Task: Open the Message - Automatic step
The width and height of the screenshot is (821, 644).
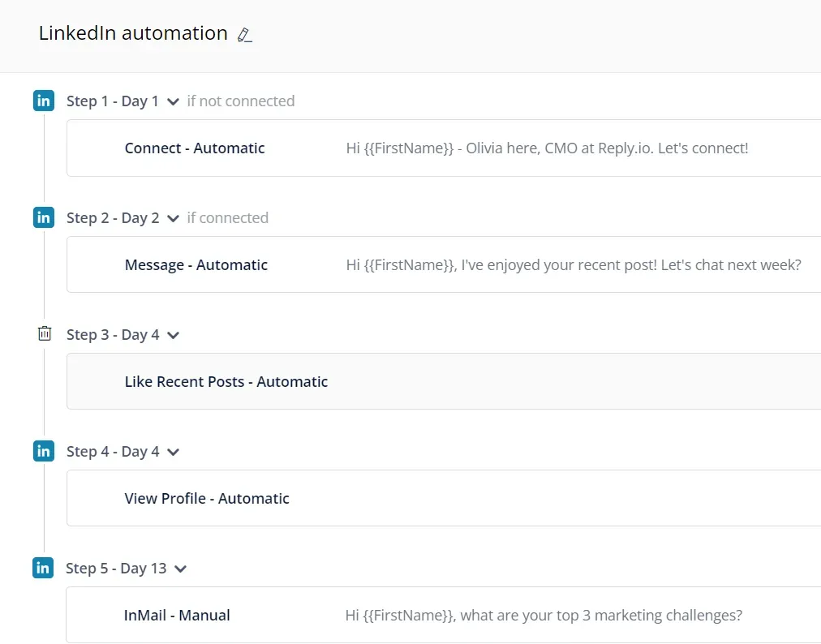Action: pos(196,265)
